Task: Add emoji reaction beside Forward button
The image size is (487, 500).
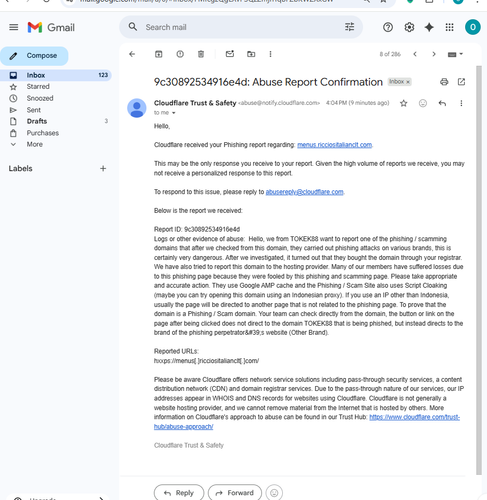Action: click(x=274, y=493)
